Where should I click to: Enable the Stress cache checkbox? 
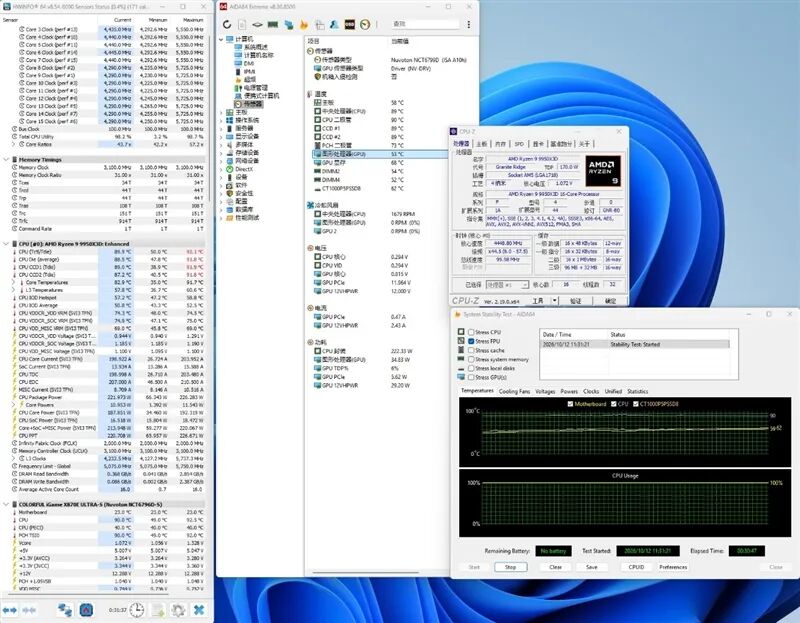(471, 351)
